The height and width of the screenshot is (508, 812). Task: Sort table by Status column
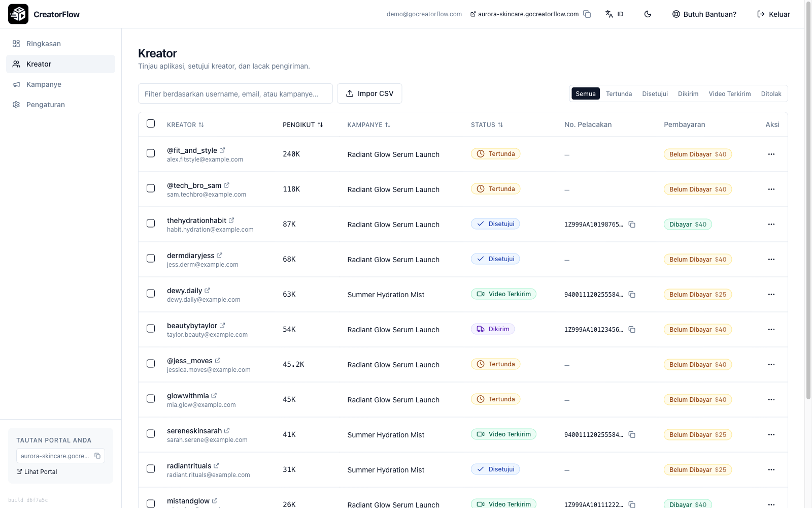coord(487,125)
